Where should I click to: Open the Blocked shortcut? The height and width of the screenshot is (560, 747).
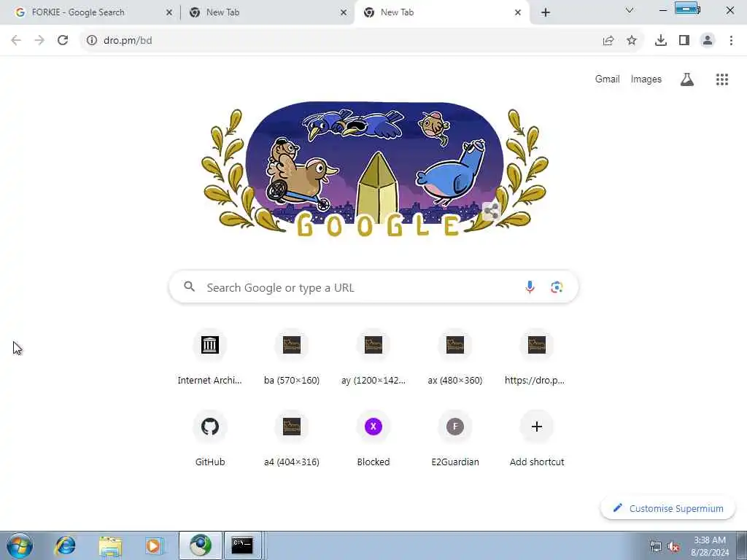[373, 439]
